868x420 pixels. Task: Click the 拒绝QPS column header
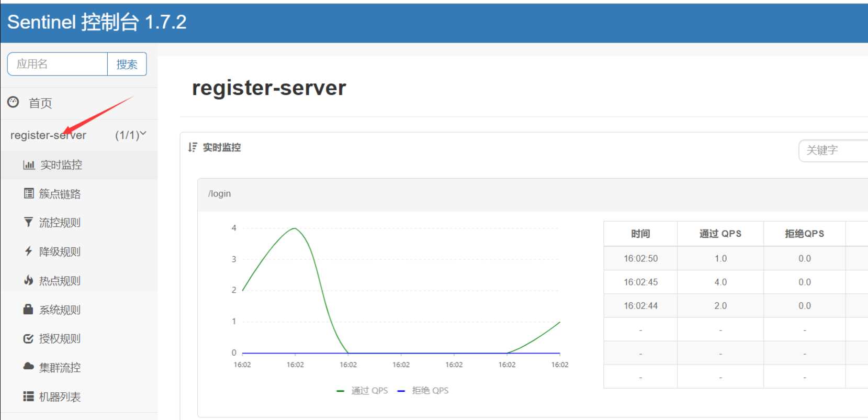coord(805,234)
